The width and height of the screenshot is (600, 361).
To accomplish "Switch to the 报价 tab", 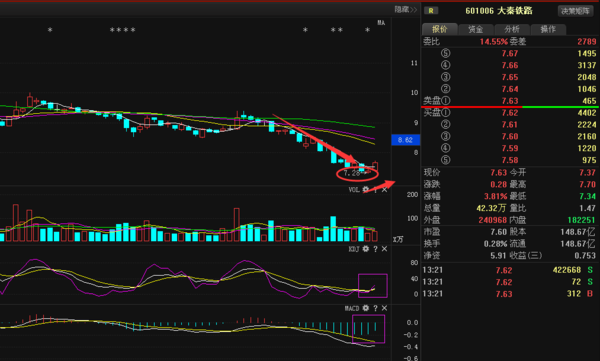I will (x=440, y=29).
